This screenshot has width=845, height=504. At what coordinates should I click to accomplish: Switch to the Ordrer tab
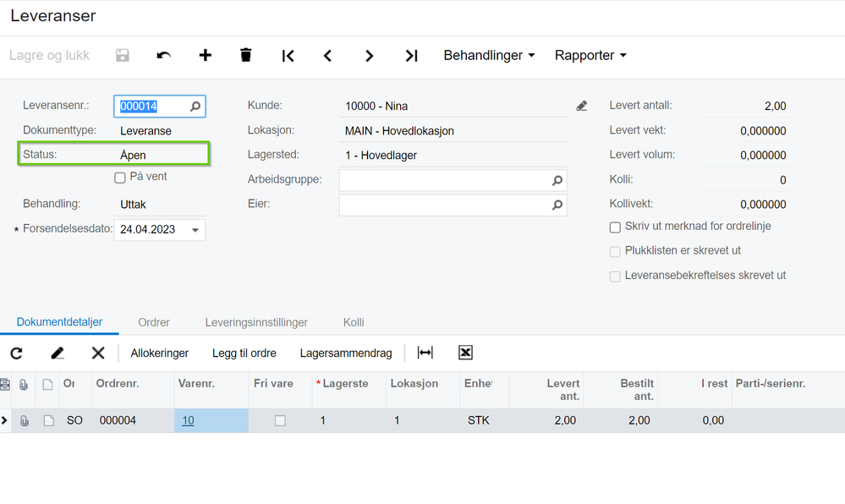[154, 322]
